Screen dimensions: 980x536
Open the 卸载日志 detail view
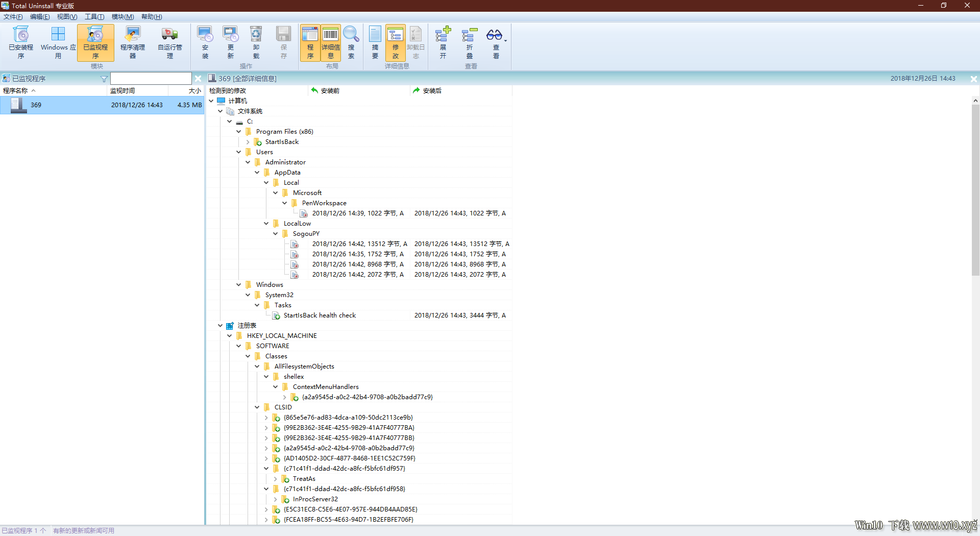[x=416, y=43]
